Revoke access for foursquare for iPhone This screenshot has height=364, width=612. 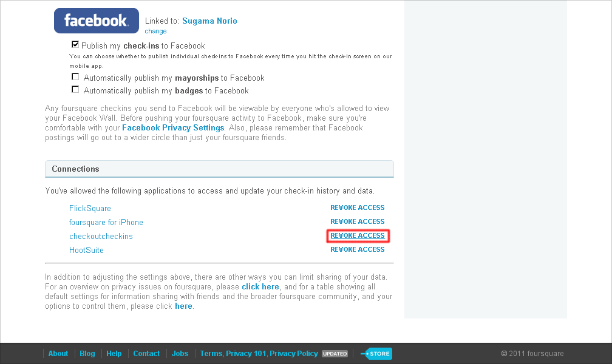coord(358,221)
